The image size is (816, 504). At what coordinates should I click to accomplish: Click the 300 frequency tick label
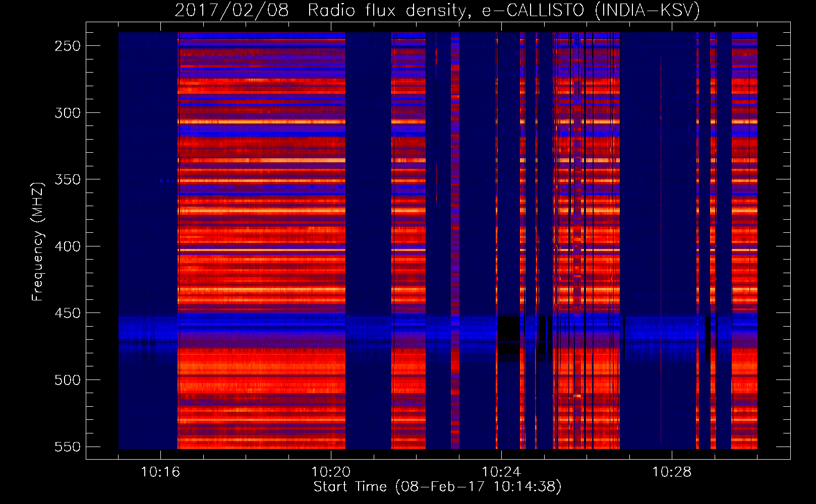[x=68, y=113]
